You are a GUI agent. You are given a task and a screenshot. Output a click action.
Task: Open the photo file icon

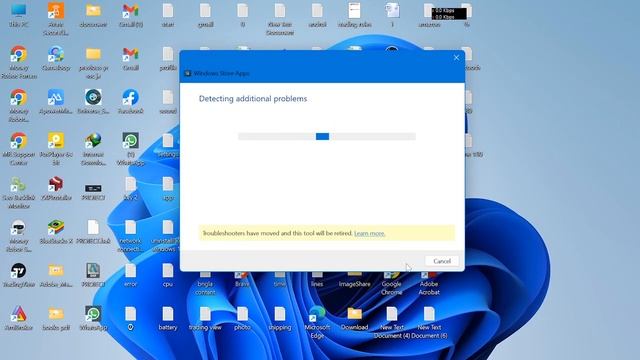pos(242,318)
